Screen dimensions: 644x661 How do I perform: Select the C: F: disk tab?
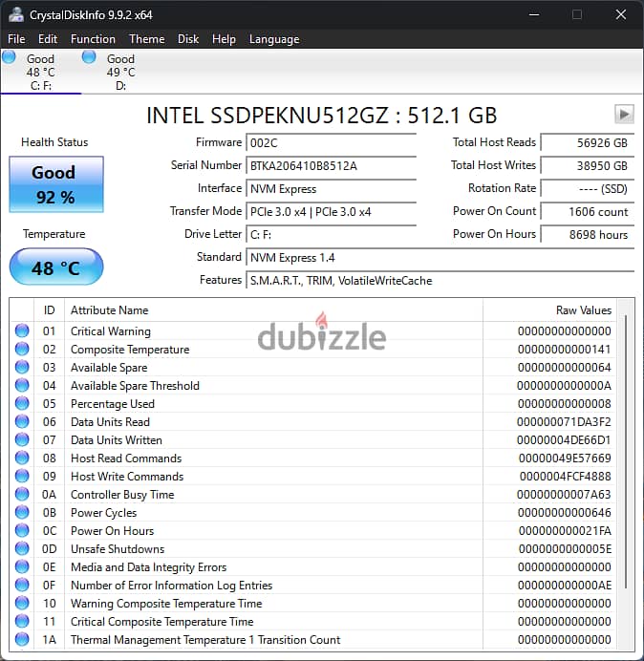[x=41, y=72]
